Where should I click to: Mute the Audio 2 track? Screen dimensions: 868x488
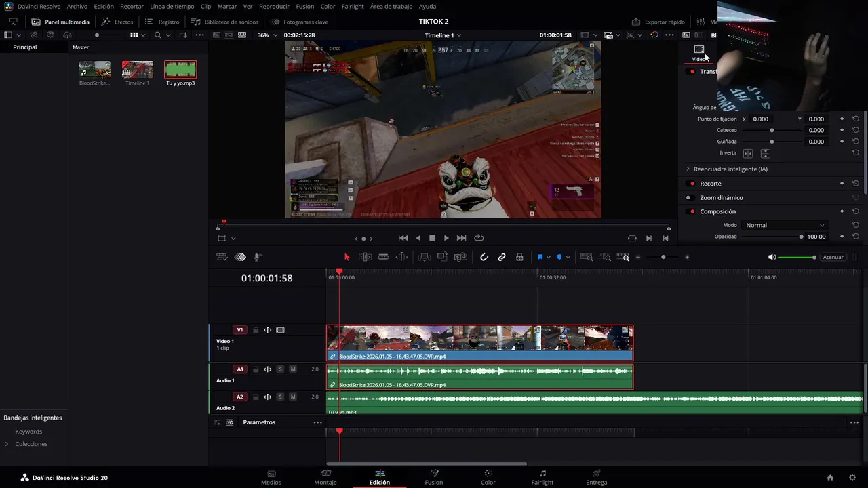click(x=293, y=396)
